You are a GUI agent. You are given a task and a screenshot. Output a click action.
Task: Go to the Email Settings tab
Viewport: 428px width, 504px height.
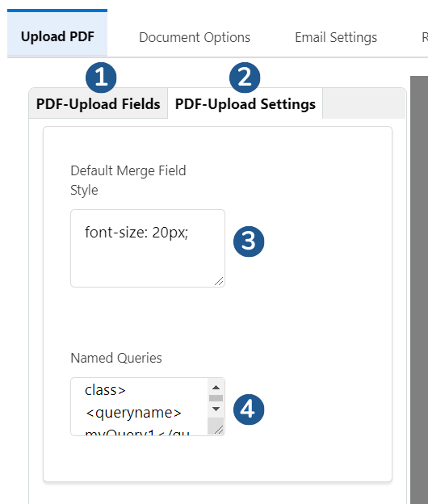pyautogui.click(x=336, y=37)
